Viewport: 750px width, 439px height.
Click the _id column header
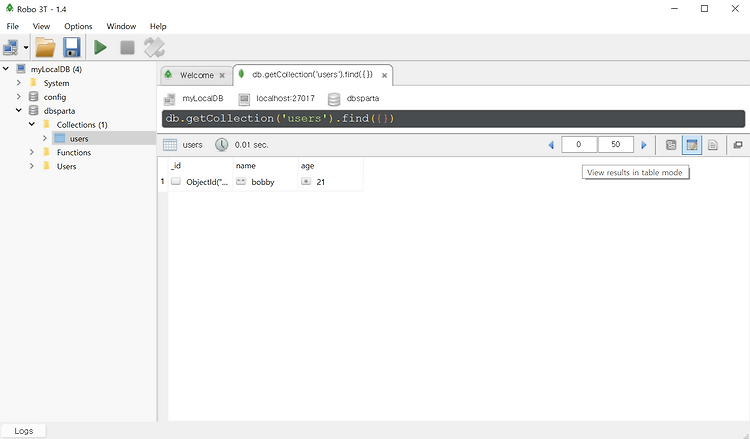[x=200, y=165]
